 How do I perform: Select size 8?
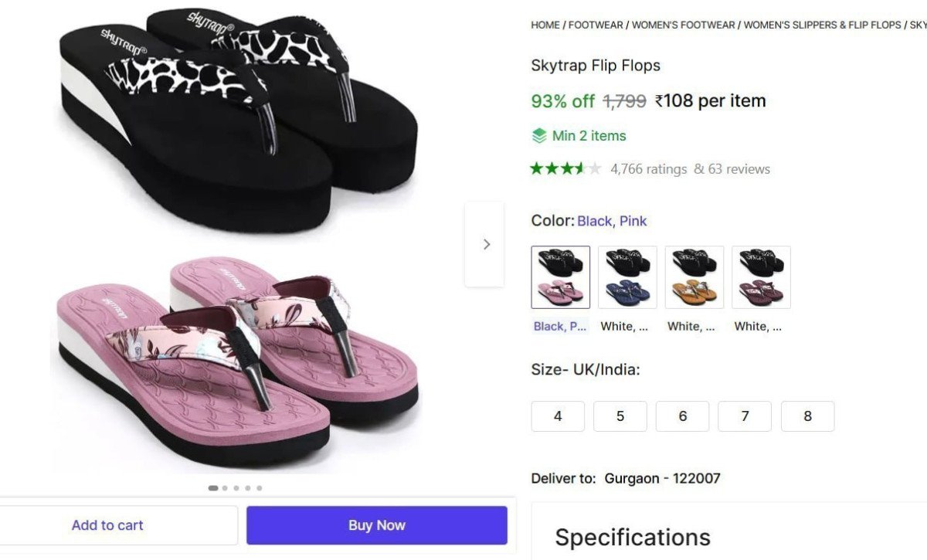pos(808,416)
